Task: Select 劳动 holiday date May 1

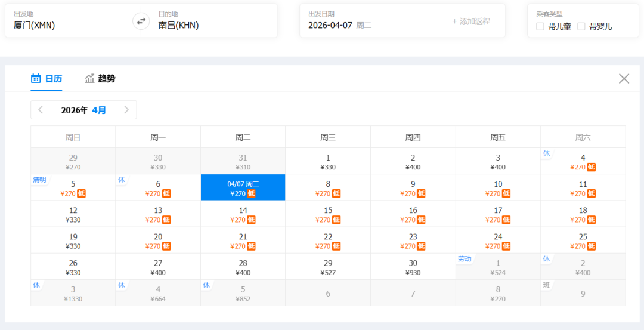Action: pyautogui.click(x=498, y=267)
